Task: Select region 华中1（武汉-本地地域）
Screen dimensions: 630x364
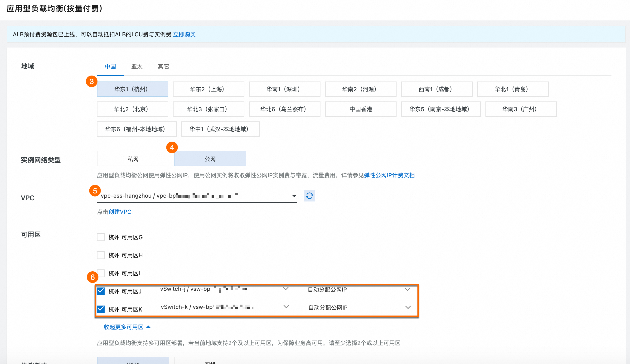Action: pos(221,129)
